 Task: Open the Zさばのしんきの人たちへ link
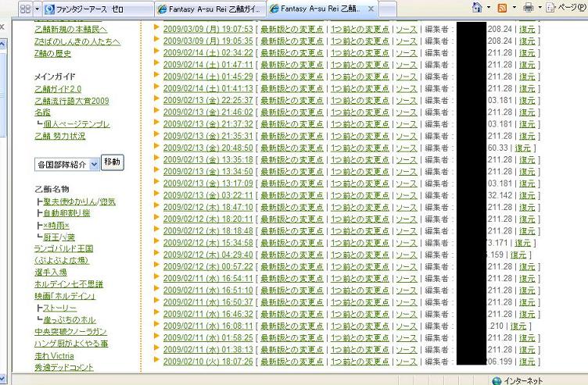click(77, 41)
